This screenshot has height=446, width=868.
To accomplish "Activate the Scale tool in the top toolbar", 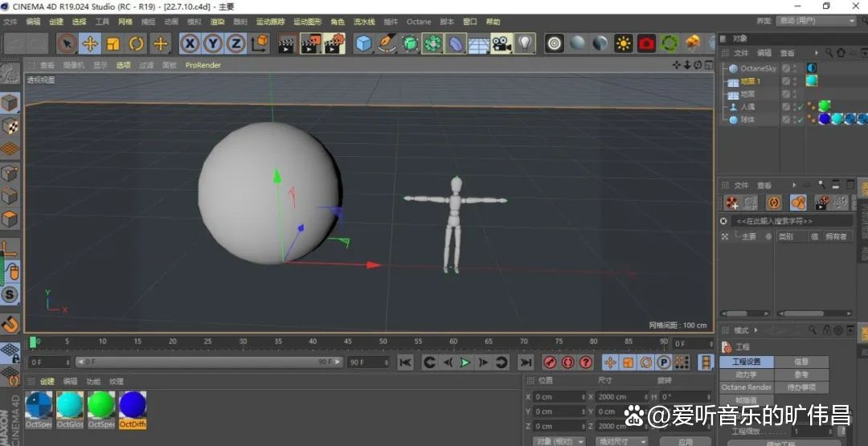I will [113, 43].
